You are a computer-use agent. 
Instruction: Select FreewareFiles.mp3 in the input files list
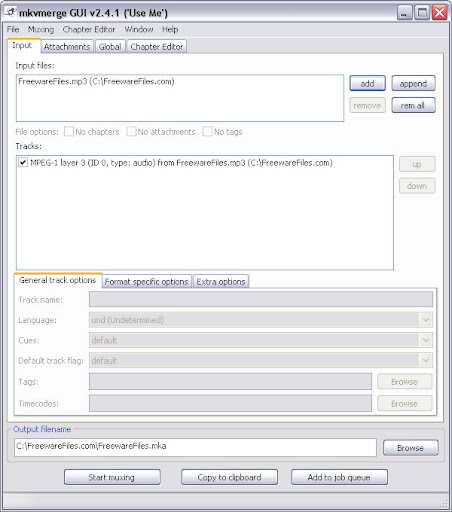coord(96,81)
